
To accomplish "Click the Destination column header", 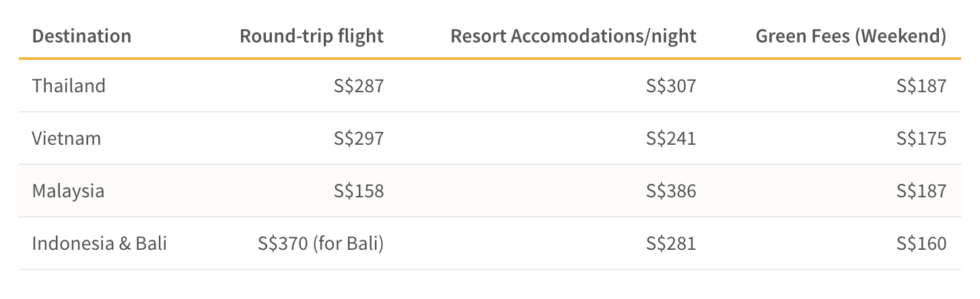I will (x=81, y=36).
